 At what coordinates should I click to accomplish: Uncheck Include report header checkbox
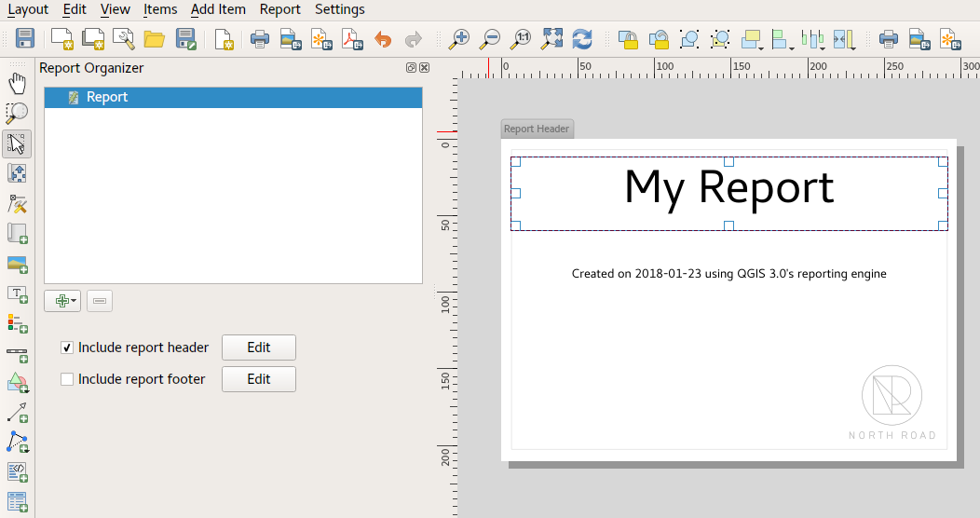pos(67,348)
